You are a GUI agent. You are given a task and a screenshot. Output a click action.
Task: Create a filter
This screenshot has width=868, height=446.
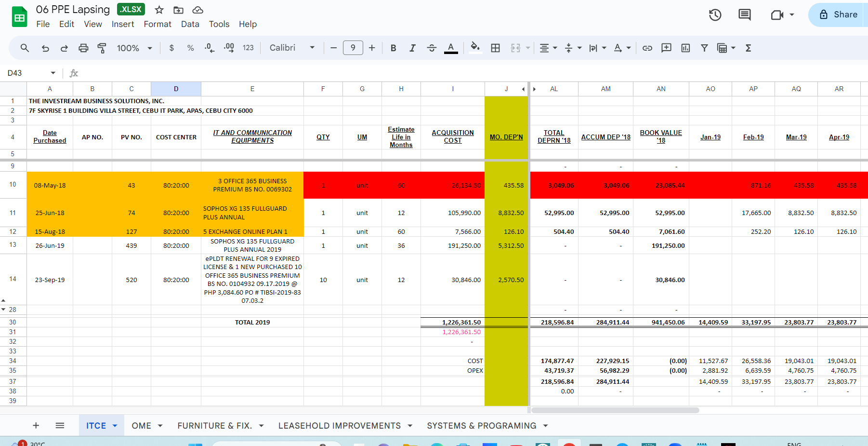704,48
